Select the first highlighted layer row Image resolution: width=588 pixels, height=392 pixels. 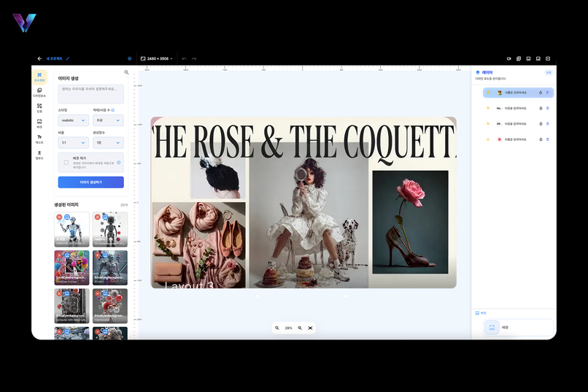click(x=518, y=93)
